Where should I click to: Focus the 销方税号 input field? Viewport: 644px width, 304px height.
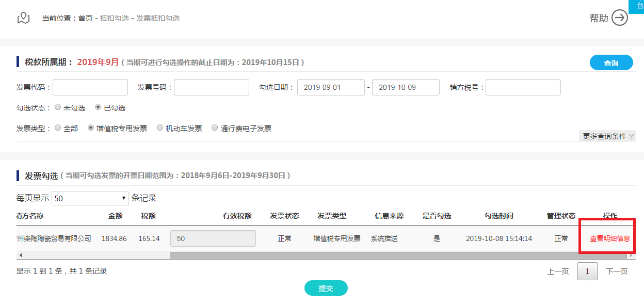click(x=523, y=87)
